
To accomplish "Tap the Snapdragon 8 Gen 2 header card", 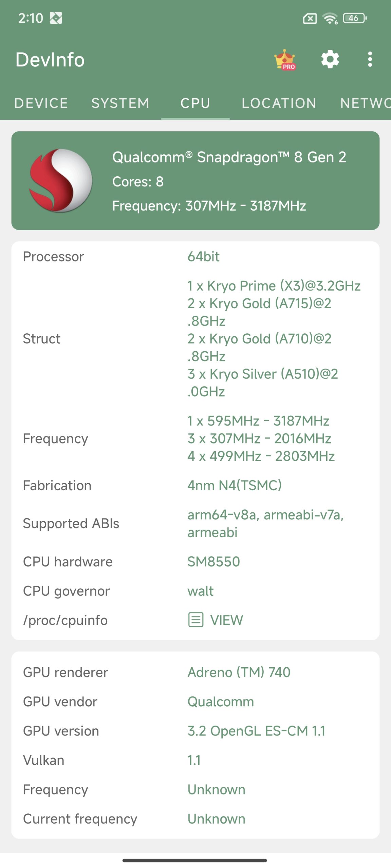I will tap(195, 180).
